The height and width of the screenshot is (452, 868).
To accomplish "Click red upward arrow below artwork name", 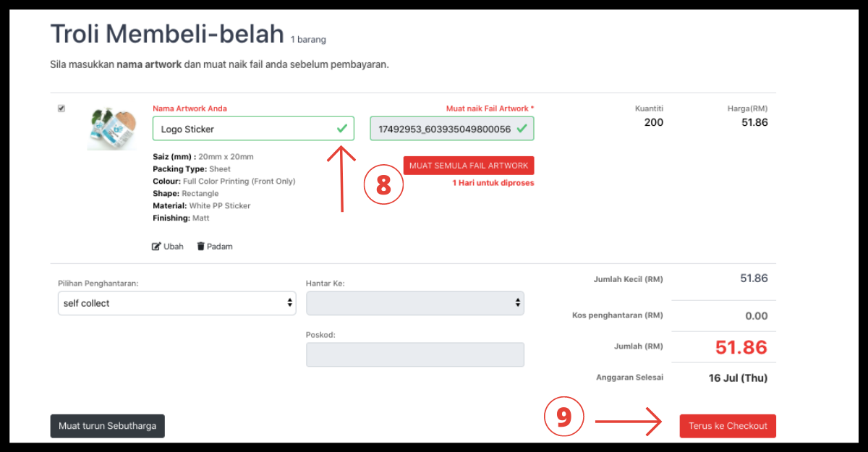I will (x=342, y=179).
